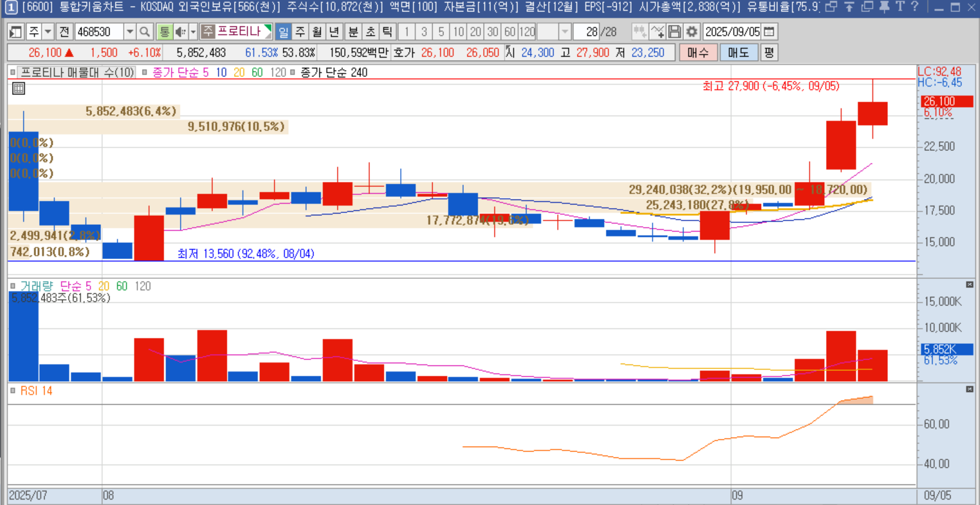Click the 매수 buy button

coord(698,52)
